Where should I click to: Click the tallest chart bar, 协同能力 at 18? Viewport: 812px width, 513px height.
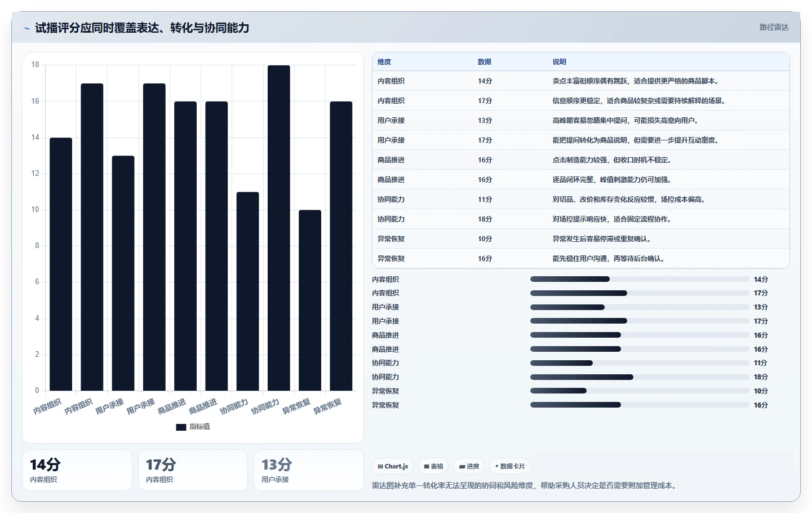point(279,228)
